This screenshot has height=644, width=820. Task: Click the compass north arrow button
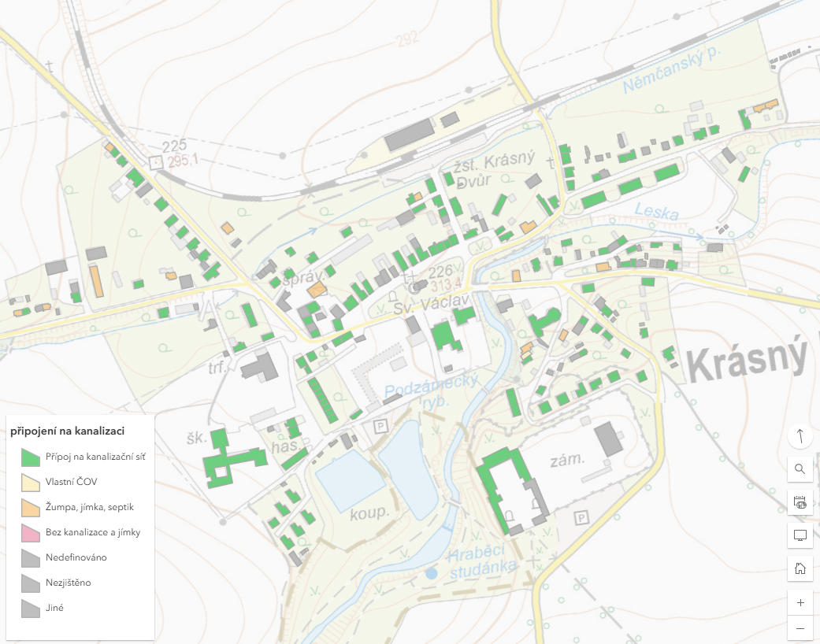click(800, 435)
